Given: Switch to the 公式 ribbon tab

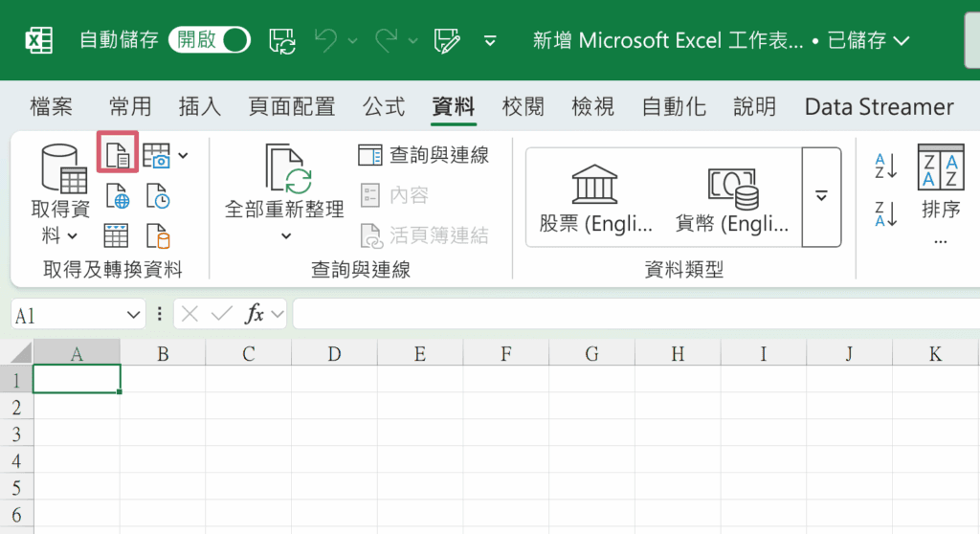Looking at the screenshot, I should [384, 106].
